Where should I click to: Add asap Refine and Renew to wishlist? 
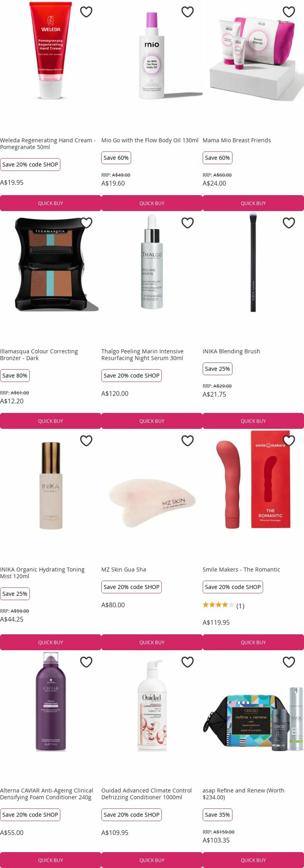(289, 662)
